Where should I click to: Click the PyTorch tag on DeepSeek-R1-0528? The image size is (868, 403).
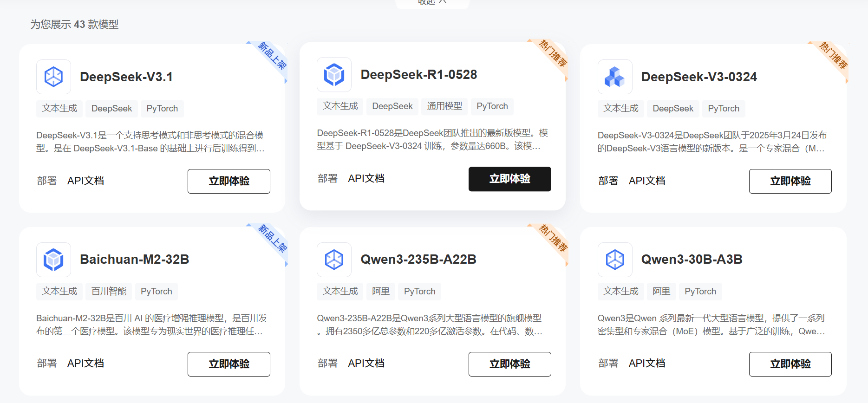point(492,106)
